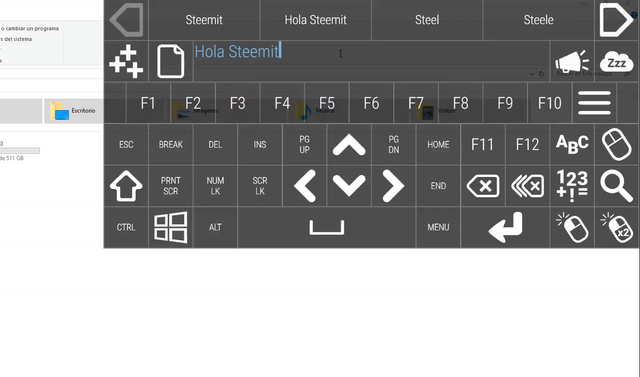Click the Zzz cloud sleep key
The height and width of the screenshot is (377, 640).
click(x=616, y=61)
